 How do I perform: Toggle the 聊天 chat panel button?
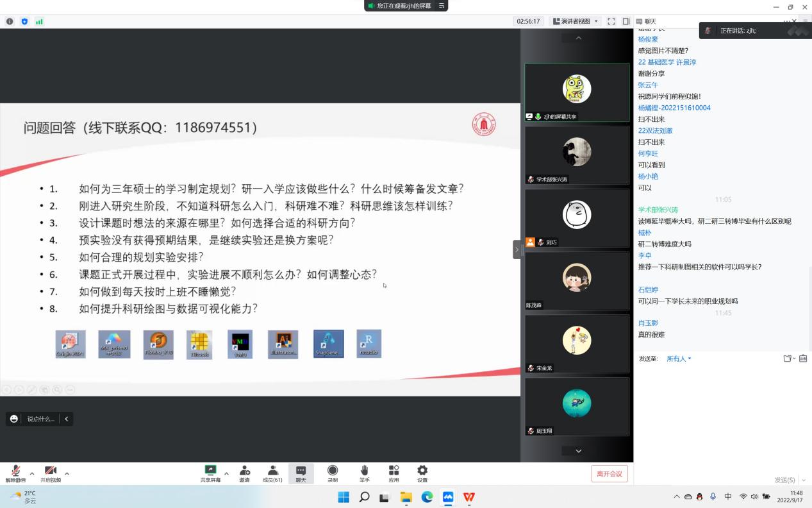301,473
